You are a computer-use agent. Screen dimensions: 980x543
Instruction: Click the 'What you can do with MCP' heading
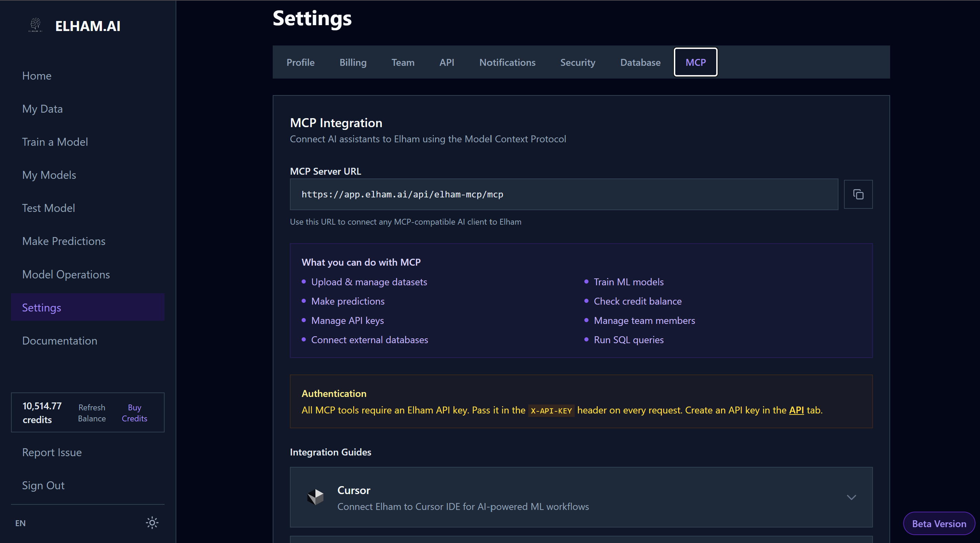(x=361, y=262)
